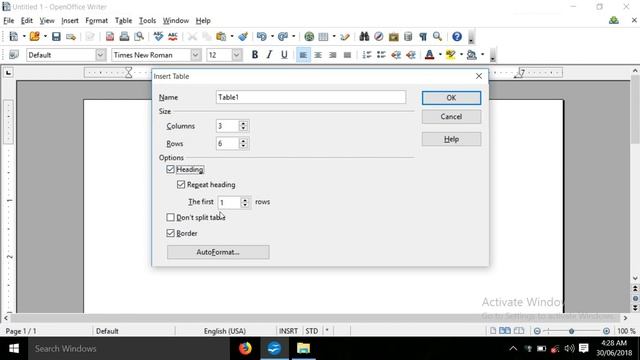Click the Styles and Formatting icon
Viewport: 640px width, 360px height.
tap(14, 55)
